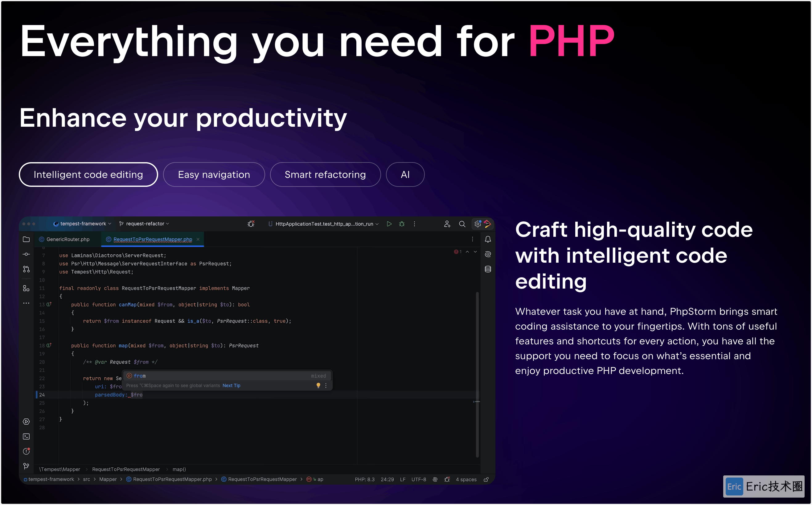The image size is (812, 505).
Task: Click the 24:29 caret position in status bar
Action: pyautogui.click(x=387, y=479)
